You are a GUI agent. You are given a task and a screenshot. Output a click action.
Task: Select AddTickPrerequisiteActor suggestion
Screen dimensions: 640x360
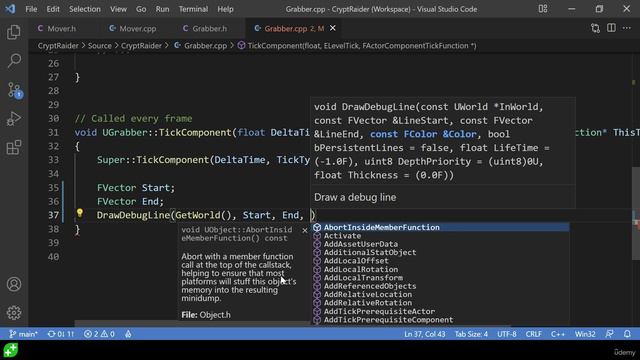click(x=441, y=311)
